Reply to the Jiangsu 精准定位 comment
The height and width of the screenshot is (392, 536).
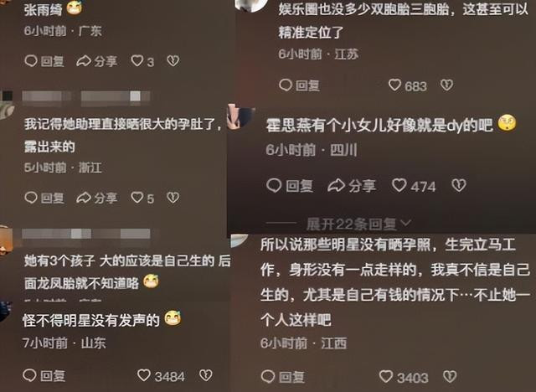pos(299,85)
